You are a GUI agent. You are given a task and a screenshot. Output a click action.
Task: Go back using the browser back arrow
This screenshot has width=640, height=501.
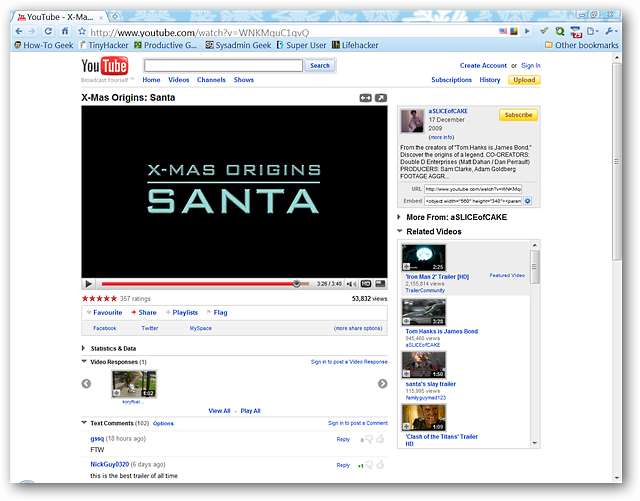[x=17, y=32]
